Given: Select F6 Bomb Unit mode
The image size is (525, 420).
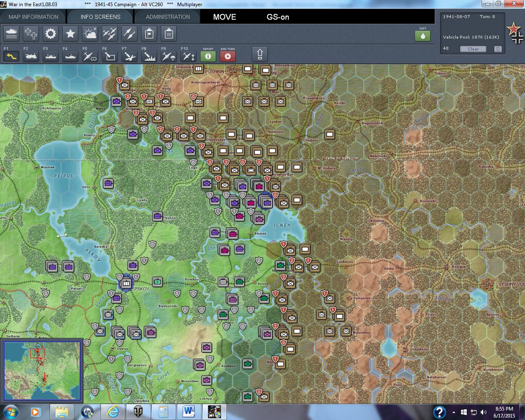Looking at the screenshot, I should [x=110, y=56].
